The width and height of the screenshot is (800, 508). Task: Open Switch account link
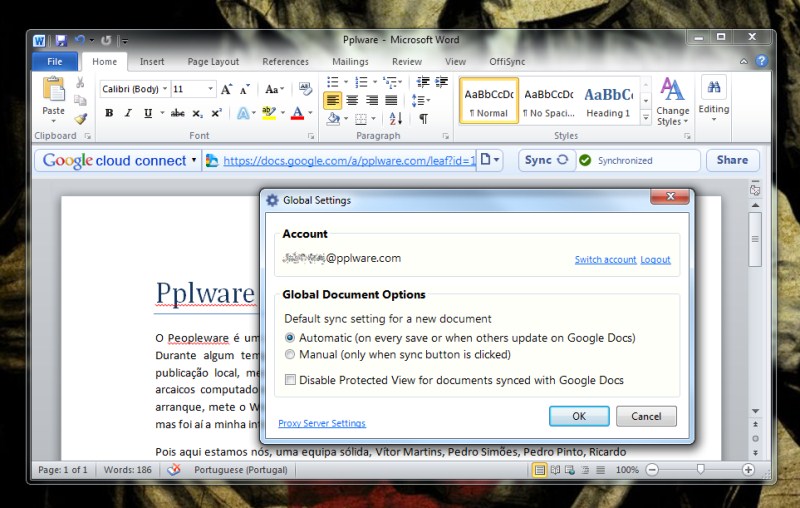[606, 260]
